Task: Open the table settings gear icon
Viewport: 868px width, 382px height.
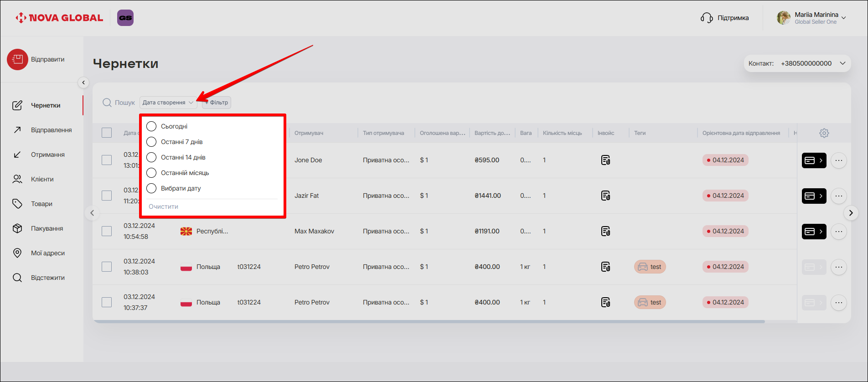Action: (x=824, y=133)
